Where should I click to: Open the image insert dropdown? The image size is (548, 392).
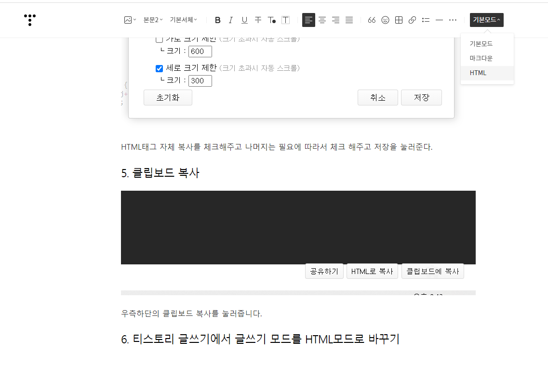[130, 20]
